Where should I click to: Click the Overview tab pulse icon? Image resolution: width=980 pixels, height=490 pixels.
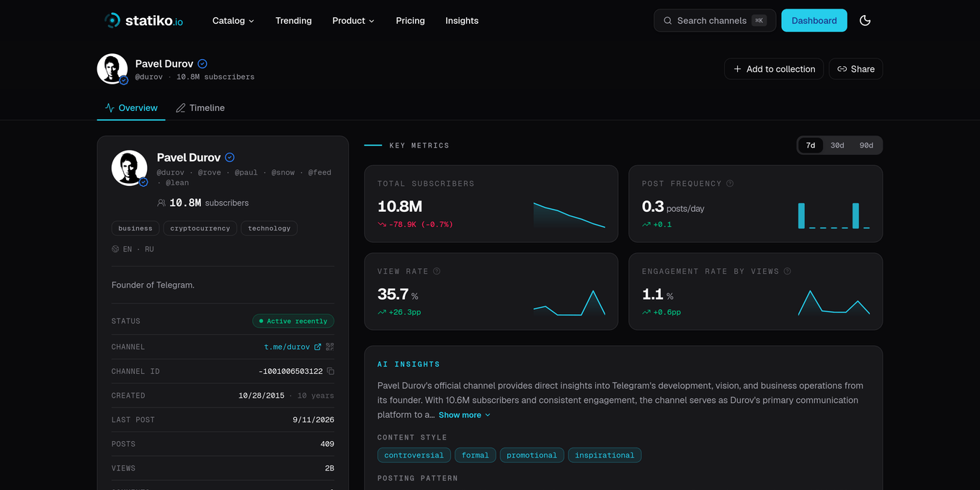click(x=110, y=108)
